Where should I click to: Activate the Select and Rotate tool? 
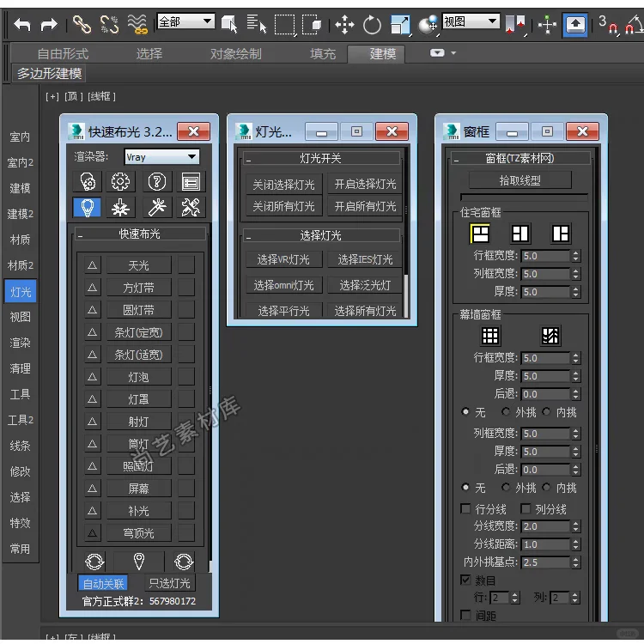click(x=372, y=25)
